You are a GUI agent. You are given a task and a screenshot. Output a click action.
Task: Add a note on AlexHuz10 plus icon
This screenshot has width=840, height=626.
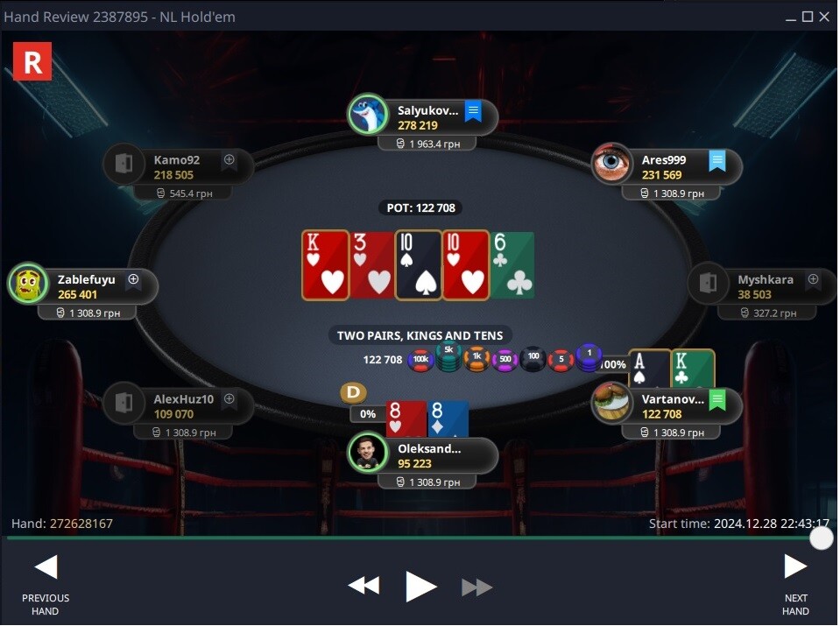229,398
